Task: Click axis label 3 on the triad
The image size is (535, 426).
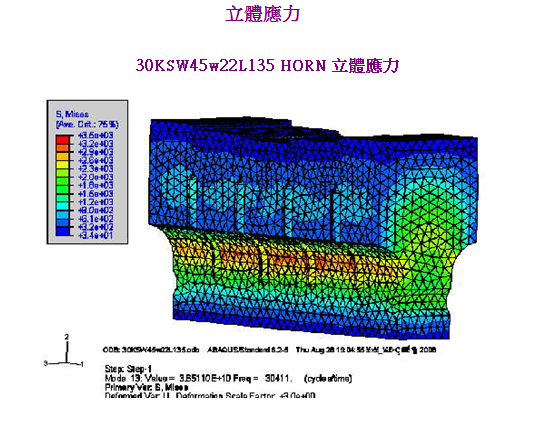Action: point(45,363)
